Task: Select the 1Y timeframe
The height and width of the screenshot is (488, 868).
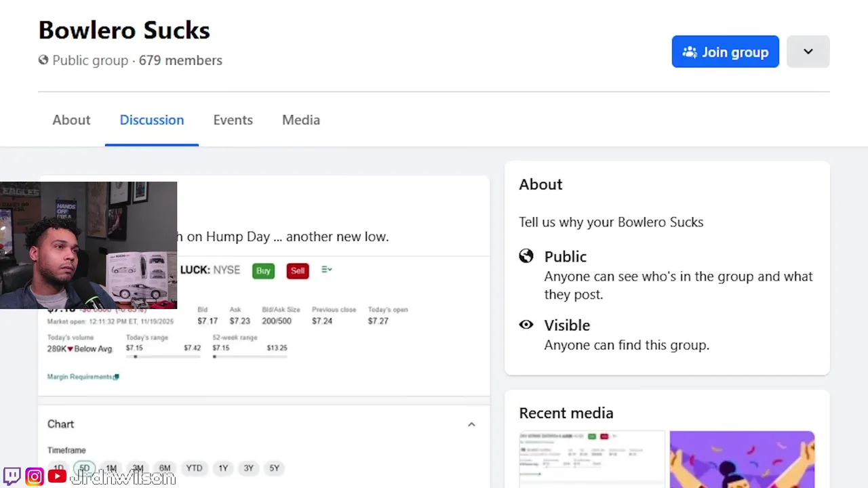Action: [x=223, y=468]
